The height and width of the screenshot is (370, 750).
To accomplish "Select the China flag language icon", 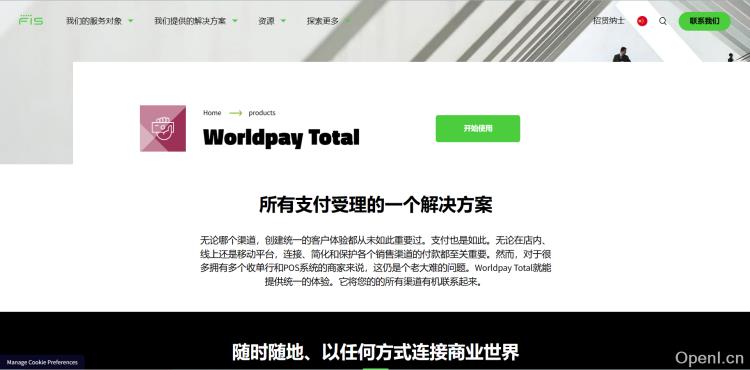I will (642, 21).
